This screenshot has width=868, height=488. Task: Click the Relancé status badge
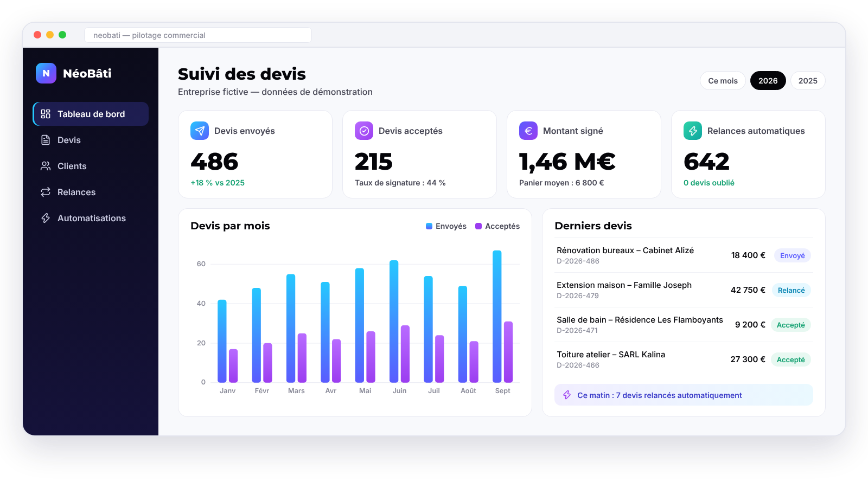(791, 290)
